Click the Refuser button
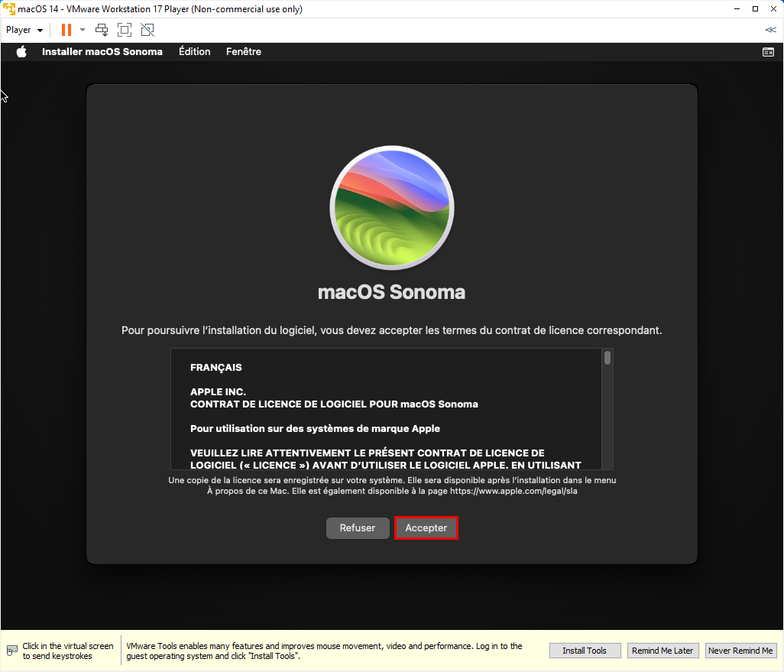 point(358,528)
